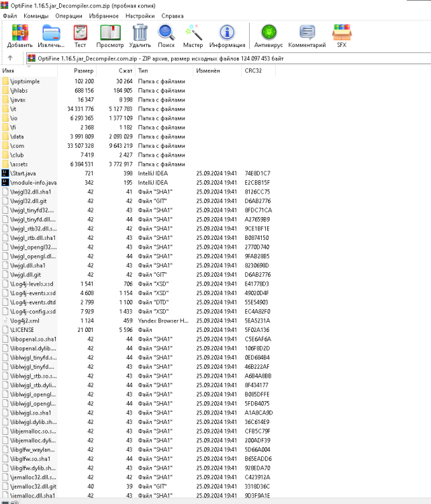The image size is (431, 504).
Task: Select the \club folder icon
Action: point(5,155)
